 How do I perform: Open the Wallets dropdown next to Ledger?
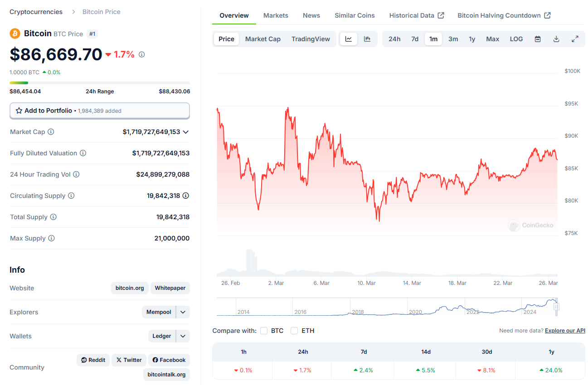(x=183, y=336)
